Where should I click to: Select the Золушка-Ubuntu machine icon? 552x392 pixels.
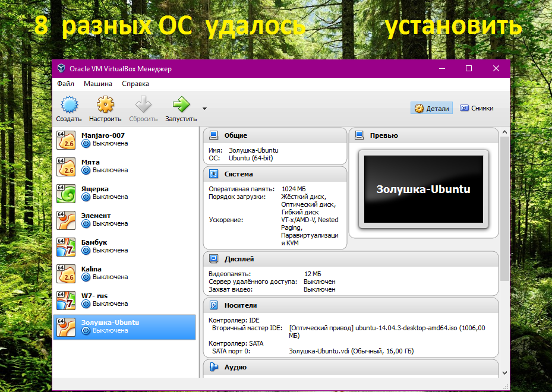pos(66,327)
